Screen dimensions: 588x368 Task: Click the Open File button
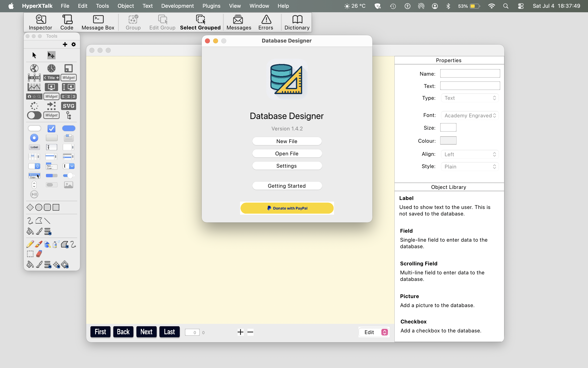287,153
